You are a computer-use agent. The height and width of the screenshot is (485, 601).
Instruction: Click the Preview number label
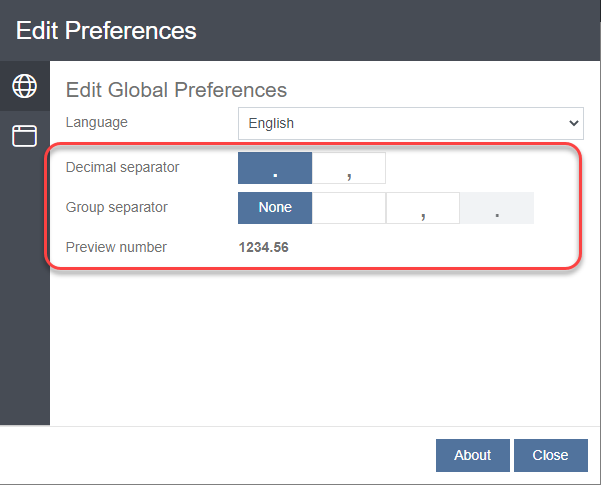116,247
